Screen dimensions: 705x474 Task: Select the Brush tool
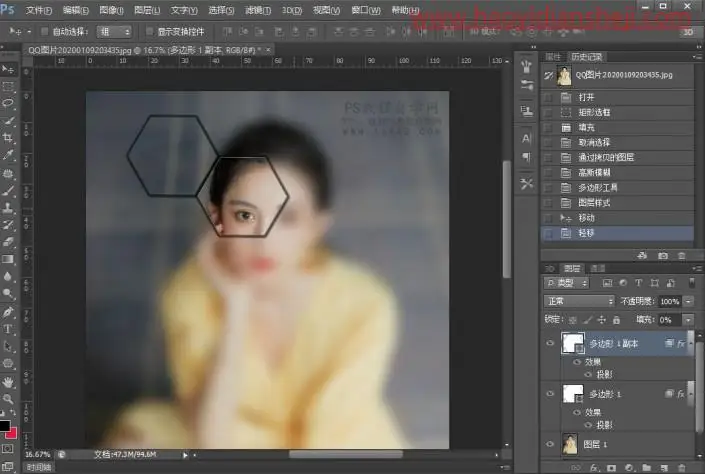pyautogui.click(x=8, y=191)
